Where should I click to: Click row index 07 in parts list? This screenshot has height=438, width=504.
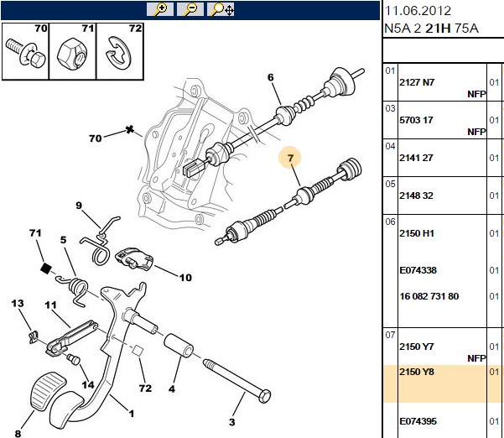(x=390, y=335)
